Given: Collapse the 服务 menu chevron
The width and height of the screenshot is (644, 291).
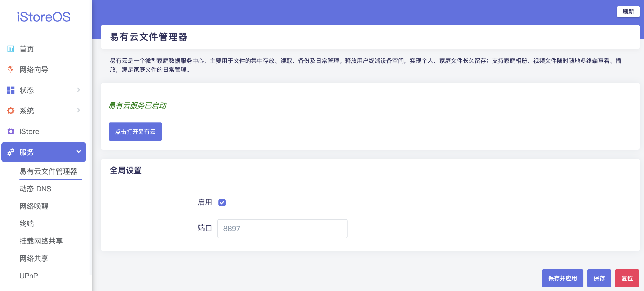Looking at the screenshot, I should 78,152.
